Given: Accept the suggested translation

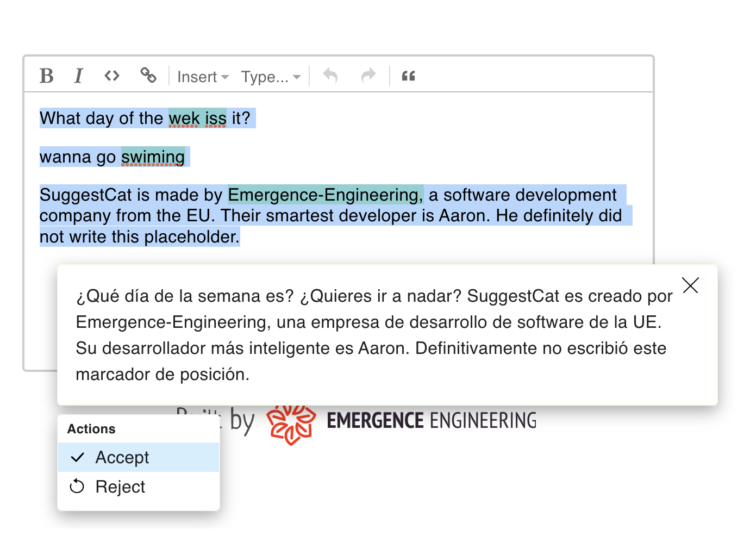Looking at the screenshot, I should click(x=139, y=457).
